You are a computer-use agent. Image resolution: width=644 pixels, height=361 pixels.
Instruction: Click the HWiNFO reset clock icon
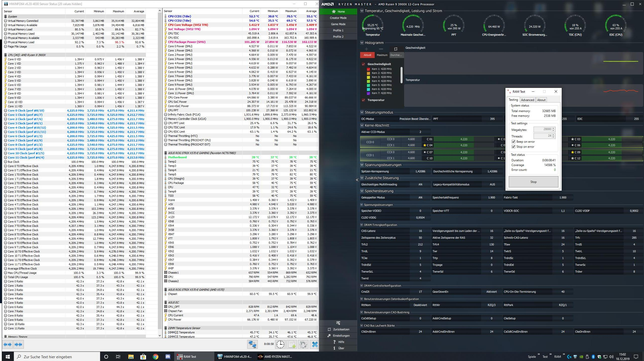pos(280,344)
